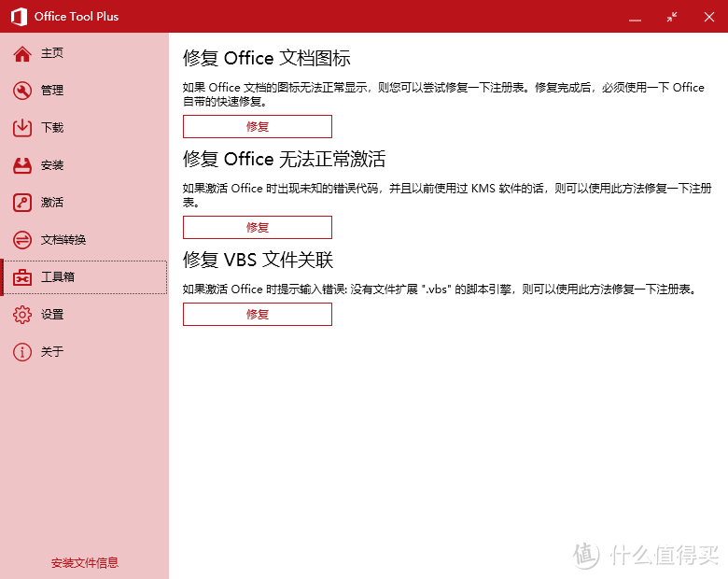Screen dimensions: 728x579
Task: Close the Office Tool Plus window
Action: point(709,17)
